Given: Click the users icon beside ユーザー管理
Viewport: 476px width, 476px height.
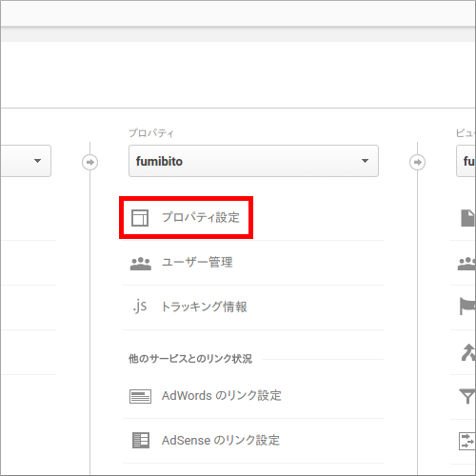Looking at the screenshot, I should click(x=141, y=264).
